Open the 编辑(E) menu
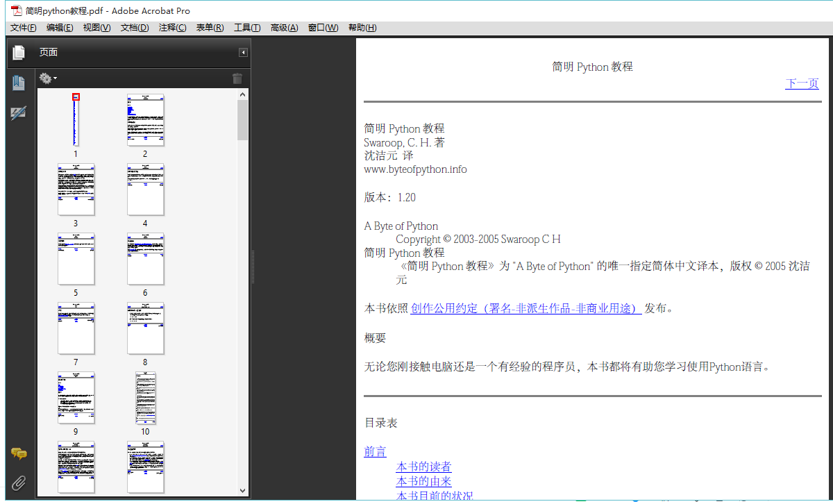833x504 pixels. [60, 28]
